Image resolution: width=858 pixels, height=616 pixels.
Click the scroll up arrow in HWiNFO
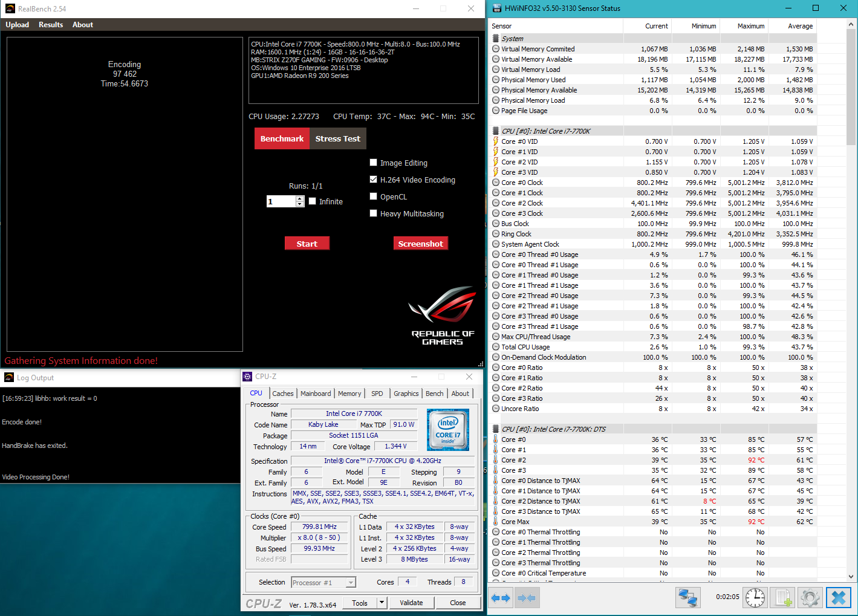(x=851, y=25)
